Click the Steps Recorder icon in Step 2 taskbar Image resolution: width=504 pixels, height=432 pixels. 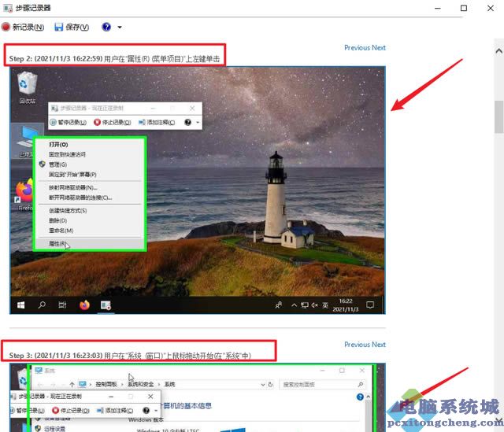click(x=106, y=305)
